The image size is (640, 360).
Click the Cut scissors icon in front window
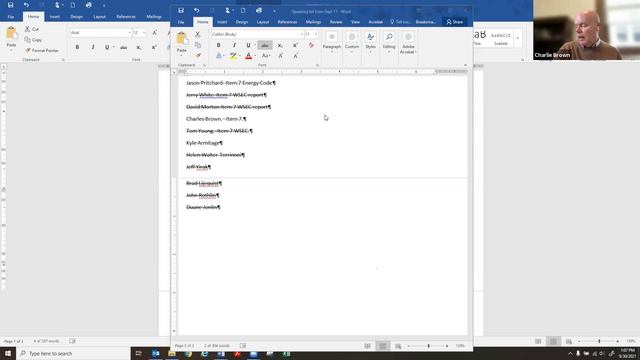(x=198, y=34)
